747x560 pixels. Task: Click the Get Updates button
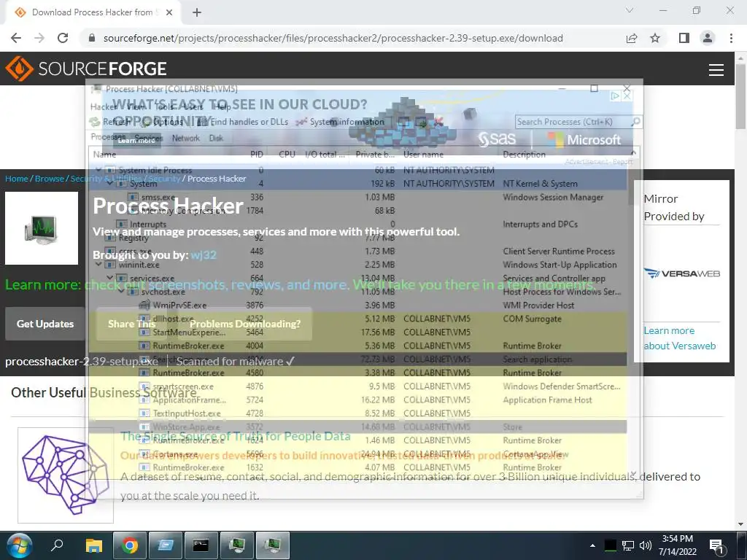45,324
